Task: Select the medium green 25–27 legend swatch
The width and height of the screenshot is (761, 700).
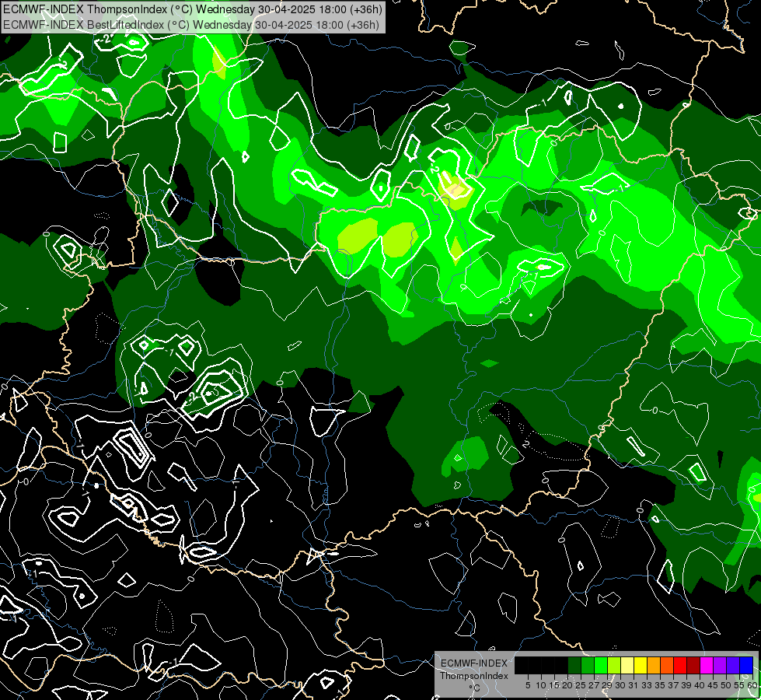Action: (588, 665)
